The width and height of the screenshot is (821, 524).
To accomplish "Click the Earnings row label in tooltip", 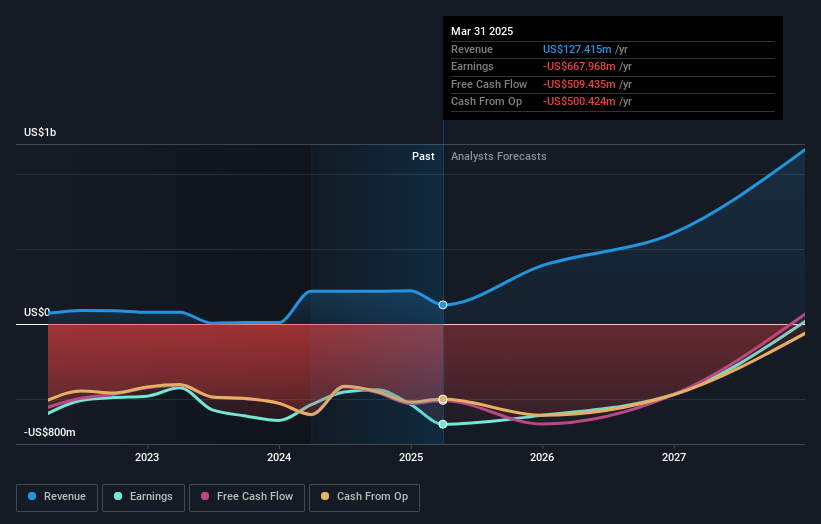I will [472, 66].
